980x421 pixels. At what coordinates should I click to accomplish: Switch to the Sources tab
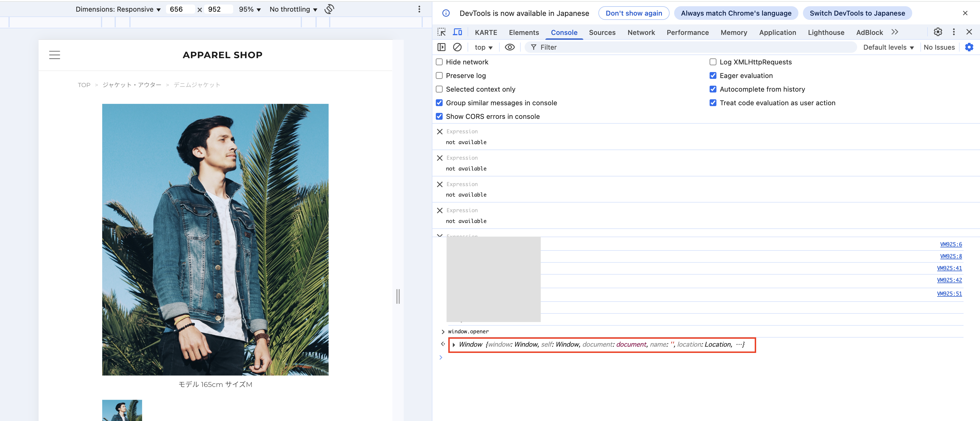click(x=602, y=32)
